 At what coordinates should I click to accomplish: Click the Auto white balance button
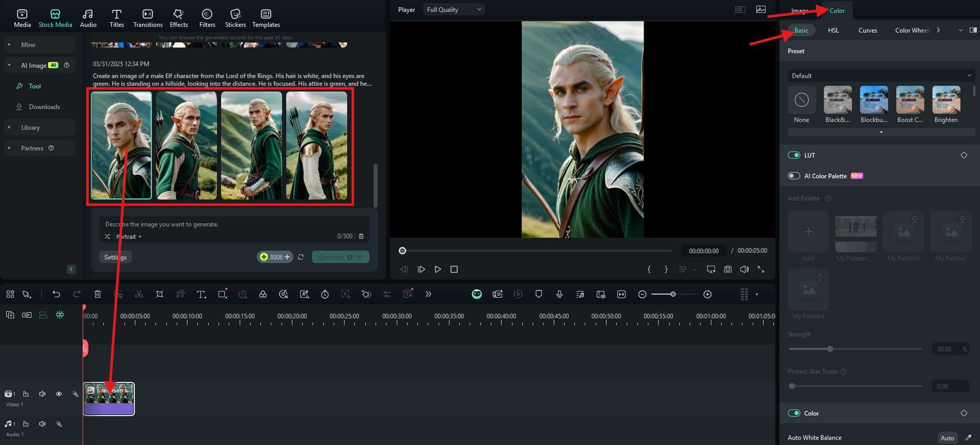[x=947, y=438]
